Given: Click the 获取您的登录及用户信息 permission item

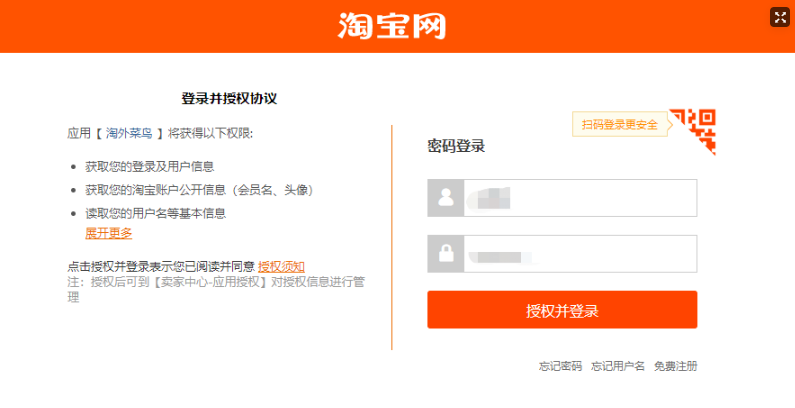Looking at the screenshot, I should (150, 166).
